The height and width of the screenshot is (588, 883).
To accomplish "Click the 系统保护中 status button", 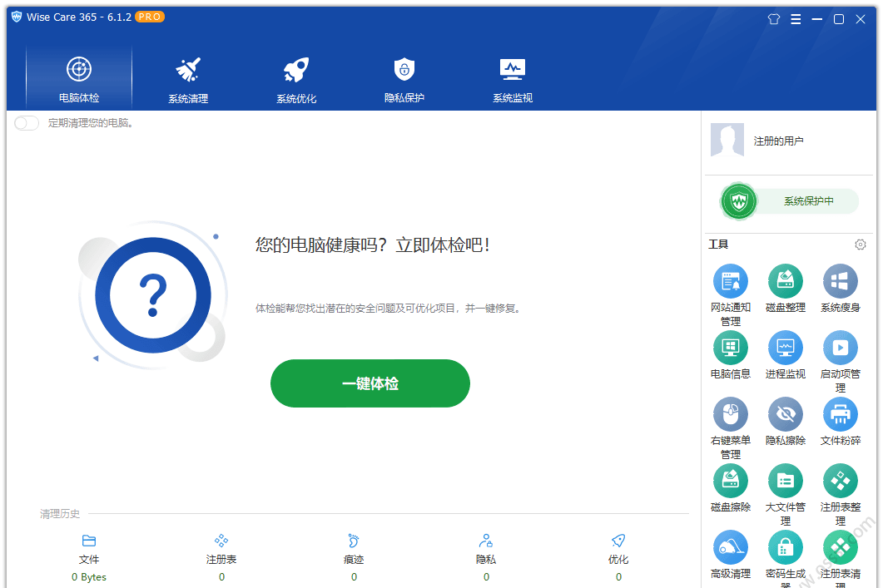I will pos(790,201).
